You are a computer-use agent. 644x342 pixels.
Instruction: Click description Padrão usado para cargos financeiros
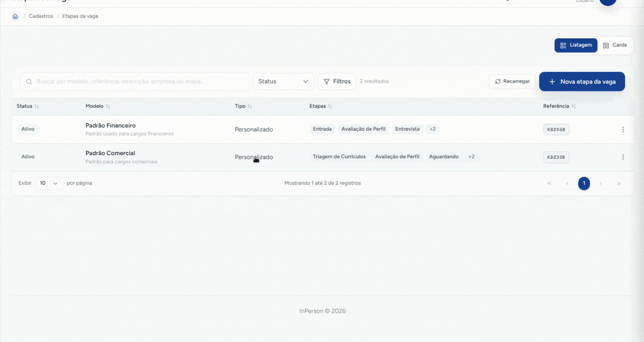[129, 134]
